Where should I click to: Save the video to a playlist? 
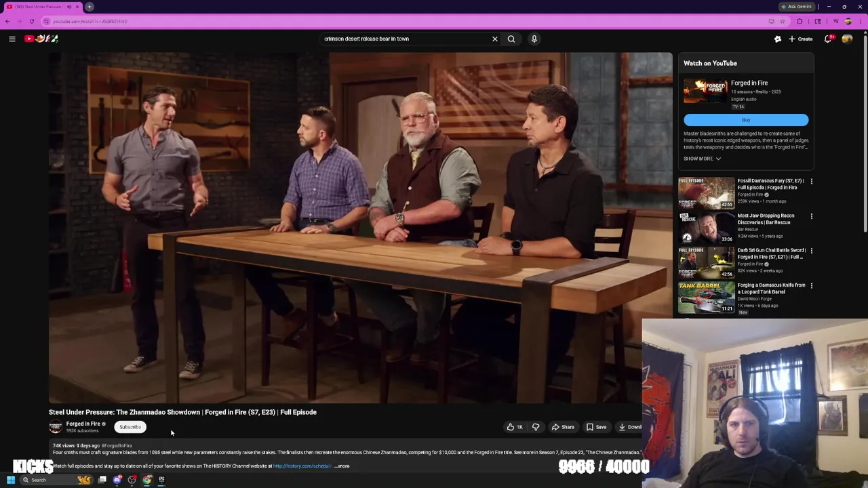597,427
